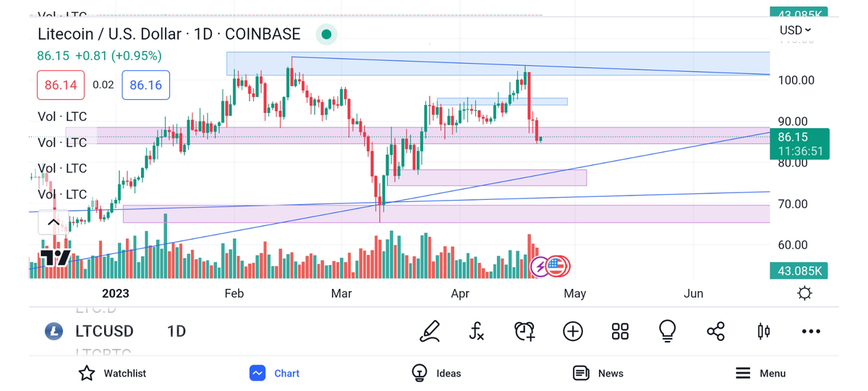Open the drawing tools pencil icon
The height and width of the screenshot is (391, 868).
pyautogui.click(x=430, y=332)
